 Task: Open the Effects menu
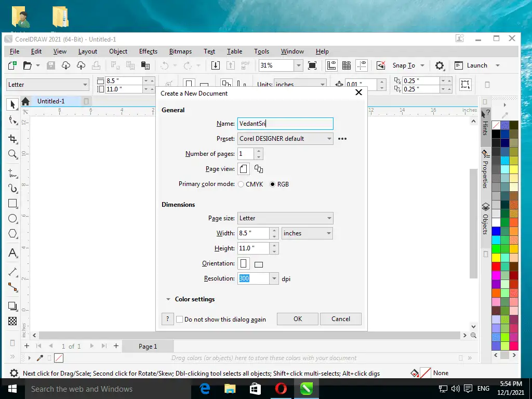pyautogui.click(x=148, y=51)
